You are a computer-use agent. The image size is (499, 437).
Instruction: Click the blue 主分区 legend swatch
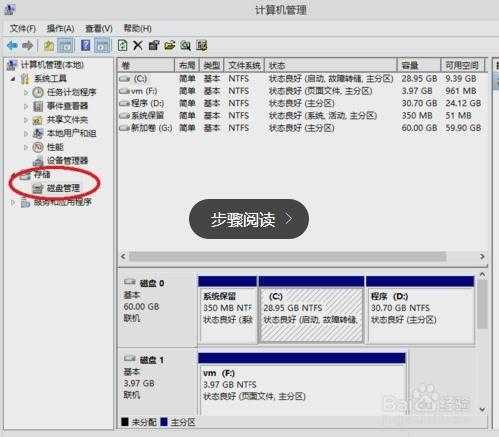164,422
